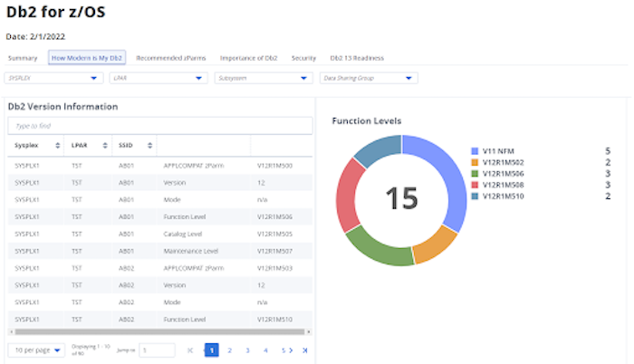Open the Db2 13 Readiness tab
Viewport: 634px width, 364px height.
357,57
